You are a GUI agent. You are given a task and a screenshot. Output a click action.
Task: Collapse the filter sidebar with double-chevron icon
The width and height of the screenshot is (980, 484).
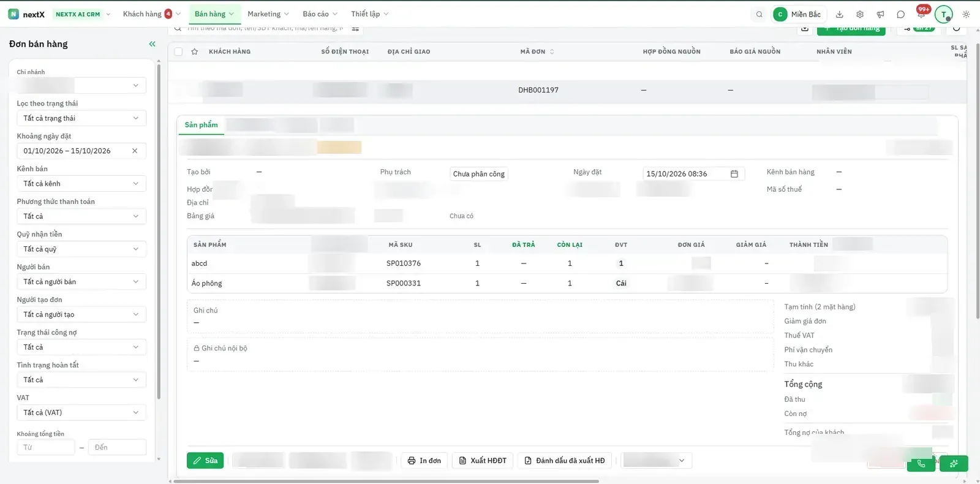pos(152,43)
